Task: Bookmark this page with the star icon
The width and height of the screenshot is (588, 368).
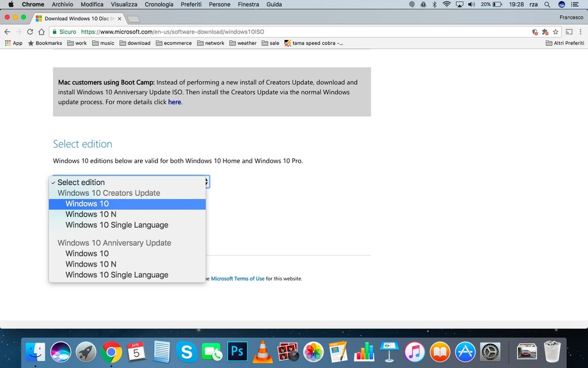Action: [556, 32]
